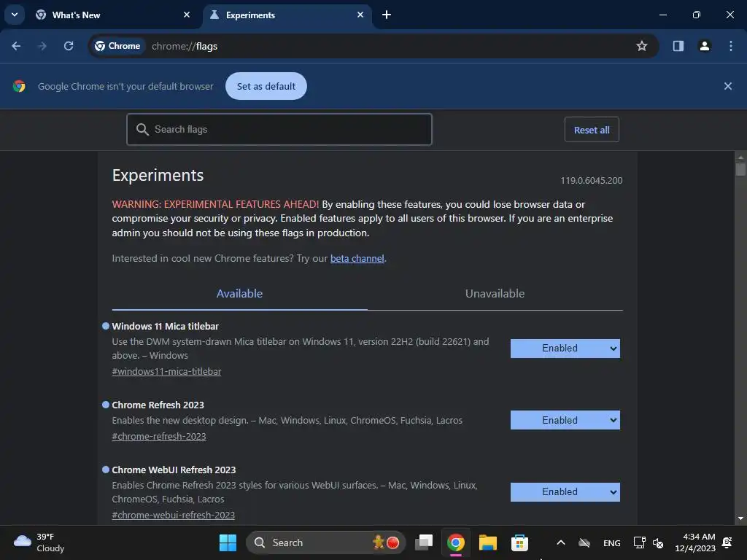Open the tab search dropdown arrow
Viewport: 747px width, 560px height.
tap(15, 15)
